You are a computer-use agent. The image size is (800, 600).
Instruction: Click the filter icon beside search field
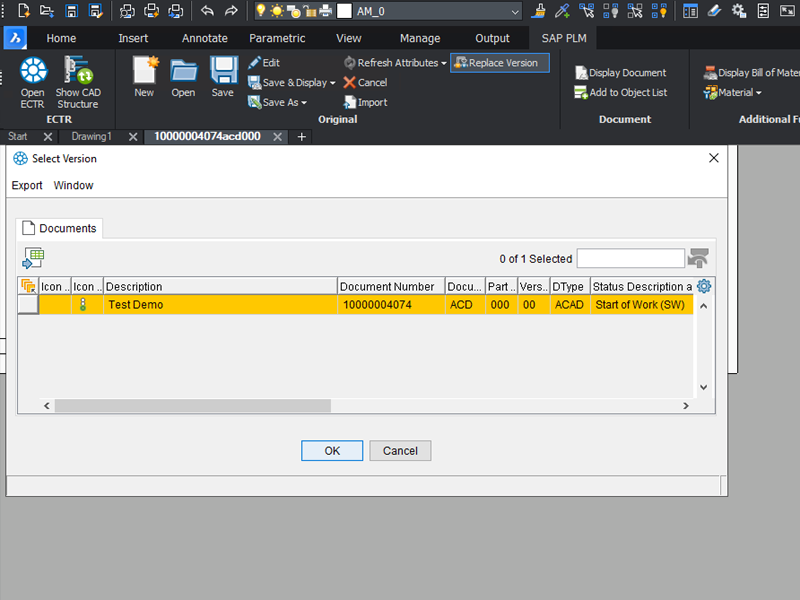click(x=699, y=258)
